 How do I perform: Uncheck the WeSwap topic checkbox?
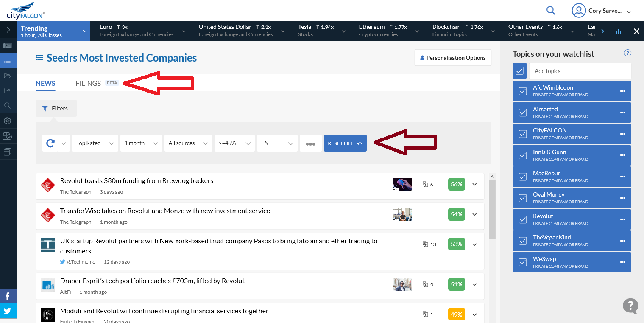point(523,262)
